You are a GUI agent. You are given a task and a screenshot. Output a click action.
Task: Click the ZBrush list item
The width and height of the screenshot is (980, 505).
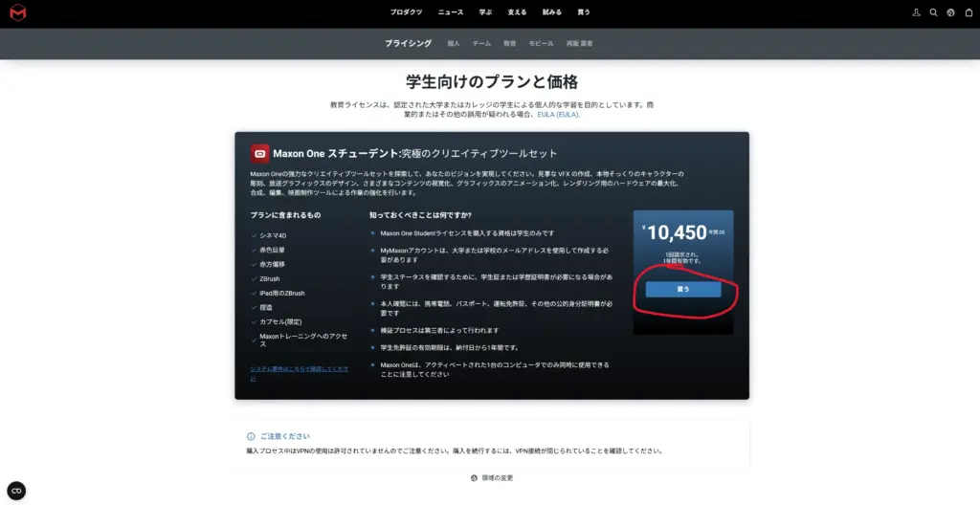269,278
